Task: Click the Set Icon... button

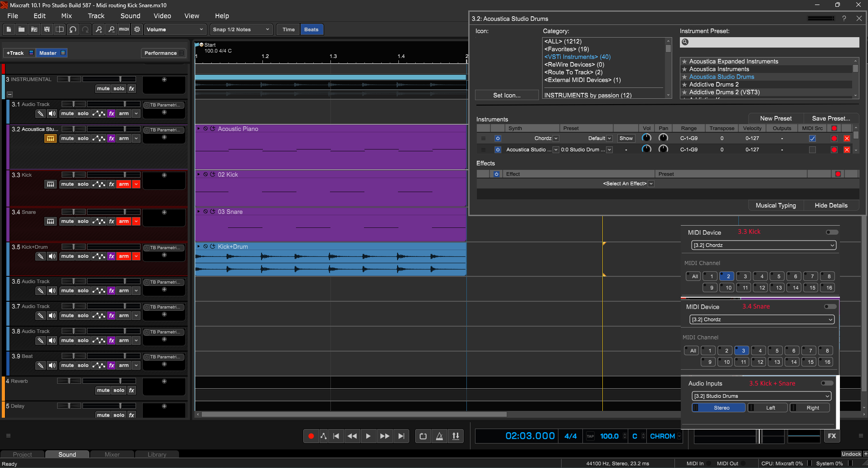Action: (507, 95)
